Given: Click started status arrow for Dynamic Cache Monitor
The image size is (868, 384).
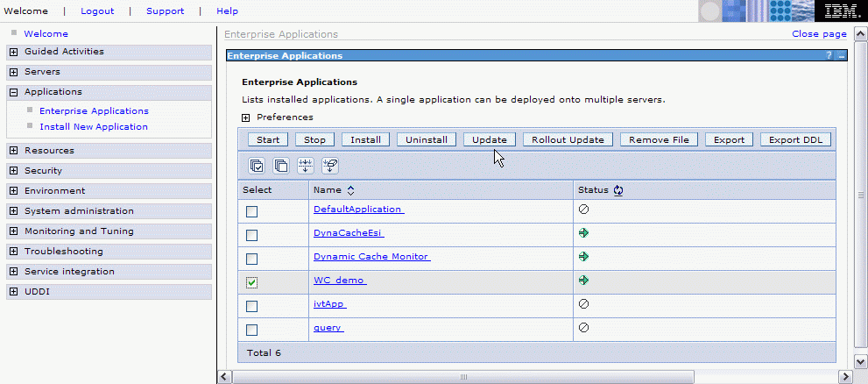Looking at the screenshot, I should click(x=583, y=257).
